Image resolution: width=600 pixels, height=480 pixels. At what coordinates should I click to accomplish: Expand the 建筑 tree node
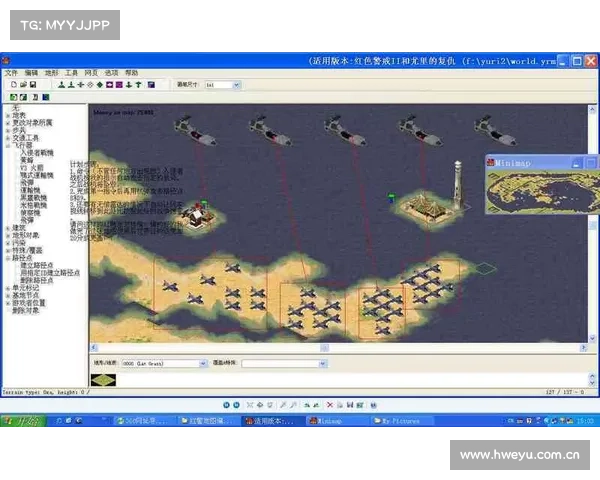[x=7, y=228]
